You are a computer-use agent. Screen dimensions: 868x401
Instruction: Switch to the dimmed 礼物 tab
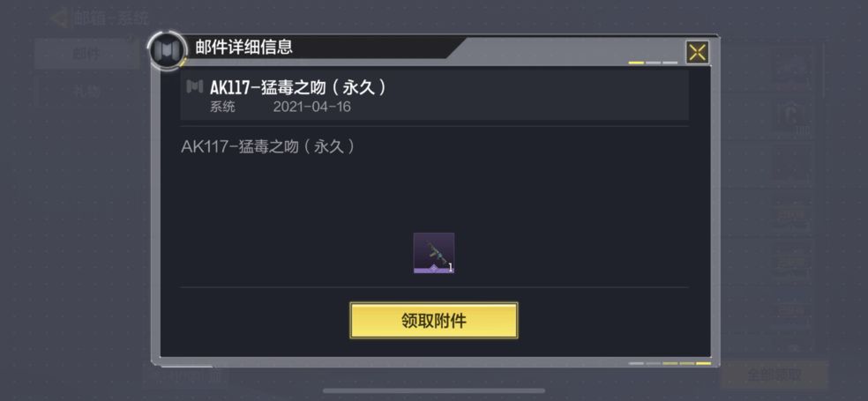coord(87,92)
